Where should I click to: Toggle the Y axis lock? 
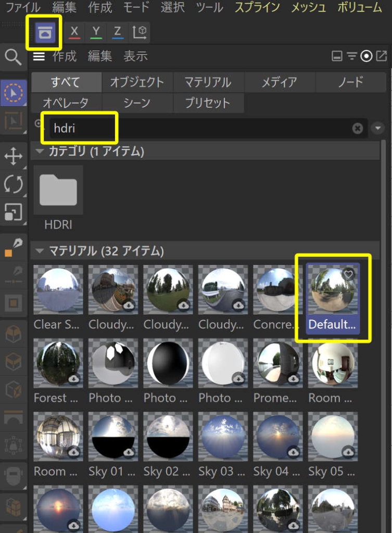click(96, 32)
